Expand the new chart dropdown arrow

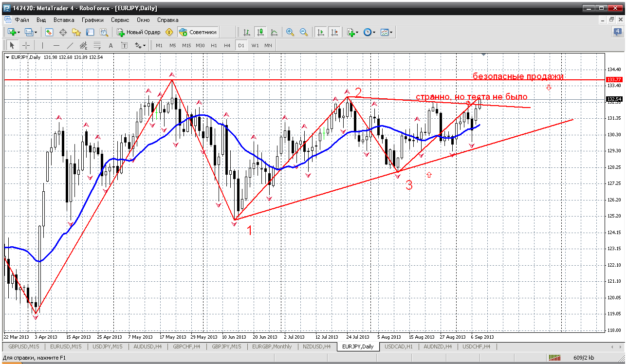tap(19, 33)
